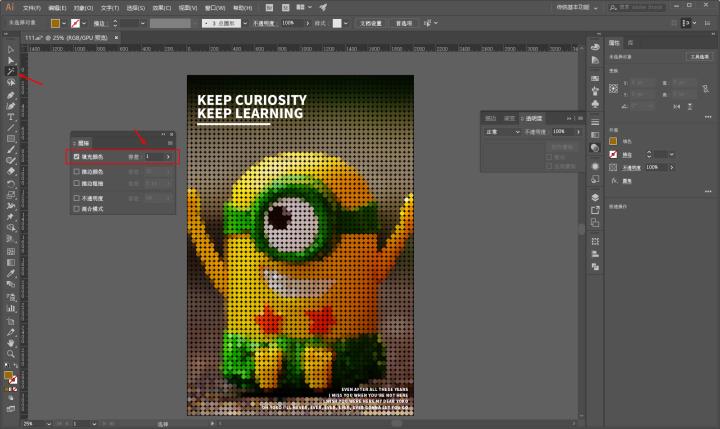Select the Type tool in toolbar

[10, 117]
